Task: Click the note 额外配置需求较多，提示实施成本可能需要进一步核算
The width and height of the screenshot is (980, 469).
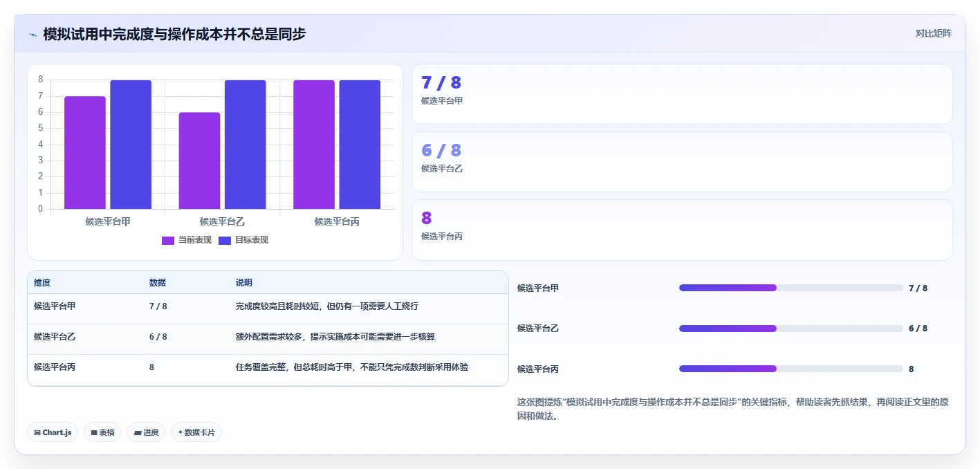Action: click(335, 337)
